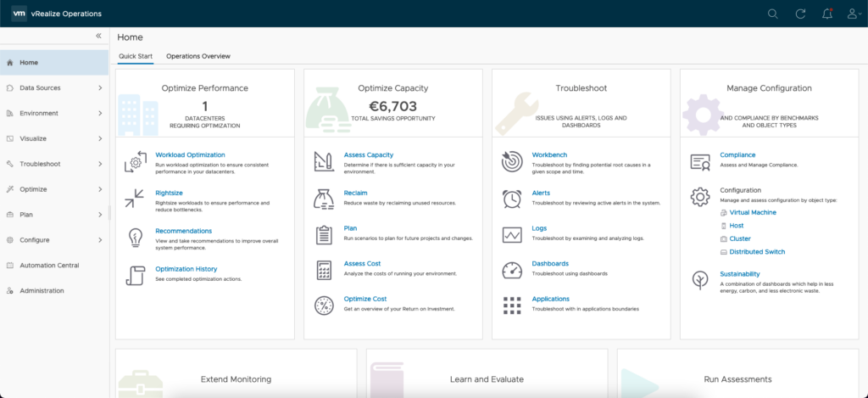Expand the Troubleshoot sidebar chevron

100,164
